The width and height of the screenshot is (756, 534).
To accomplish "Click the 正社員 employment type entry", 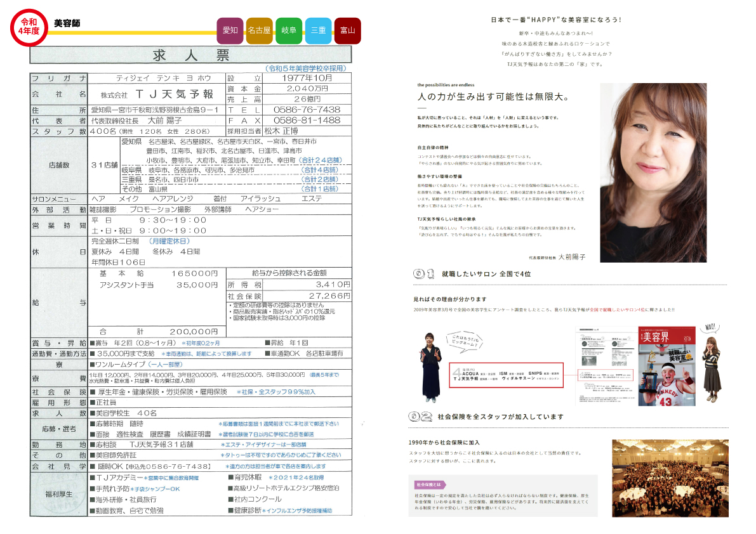I will [105, 403].
